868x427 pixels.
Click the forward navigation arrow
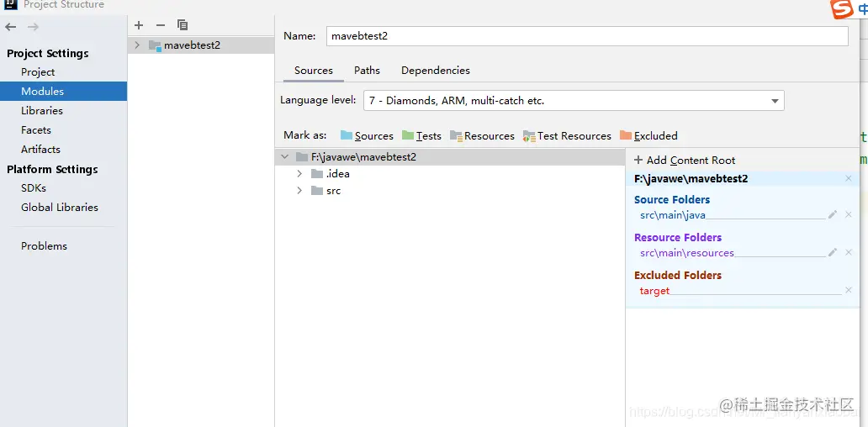pos(33,27)
